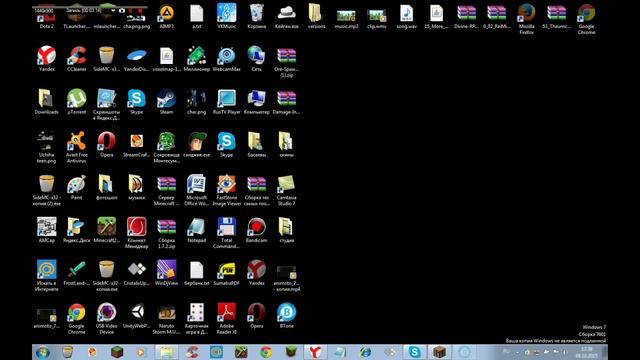Open the студия folder
Image resolution: width=640 pixels, height=360 pixels.
[x=287, y=230]
